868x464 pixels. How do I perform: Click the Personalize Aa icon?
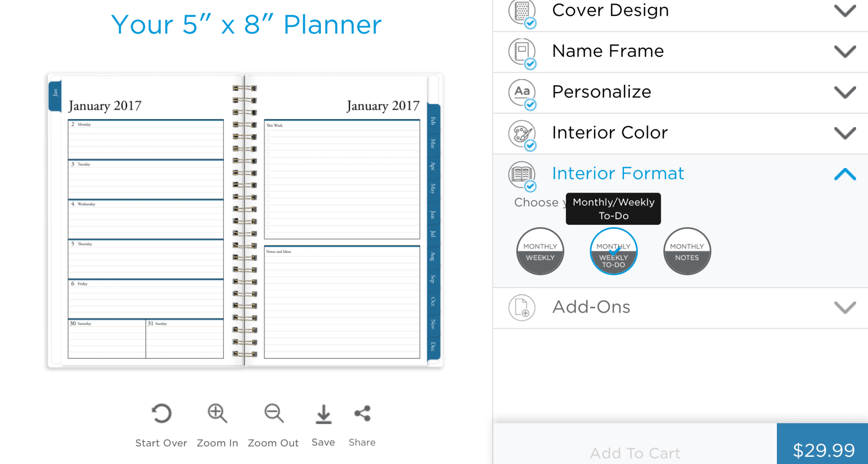click(x=522, y=92)
